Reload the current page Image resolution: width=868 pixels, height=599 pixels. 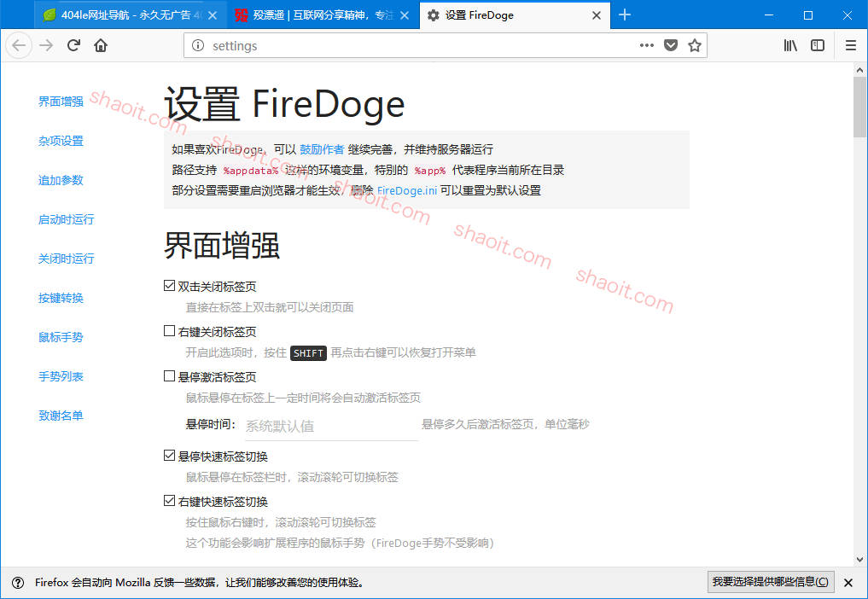point(73,45)
